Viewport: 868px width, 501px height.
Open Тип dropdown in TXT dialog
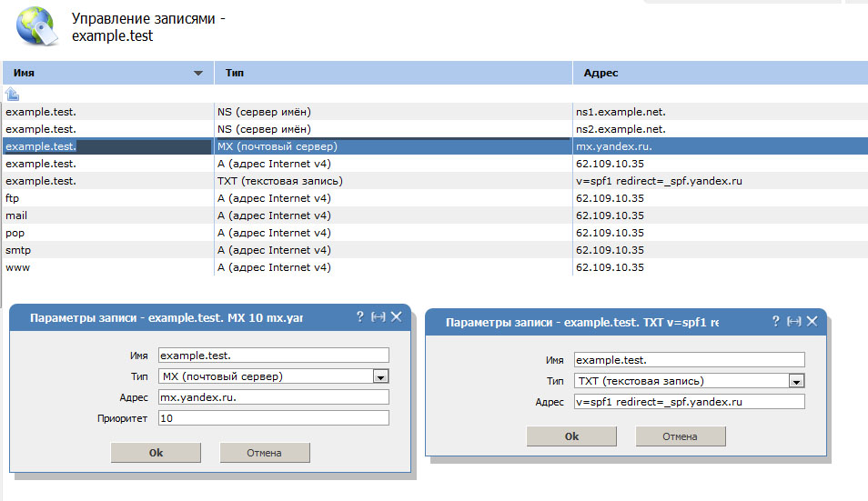point(797,381)
